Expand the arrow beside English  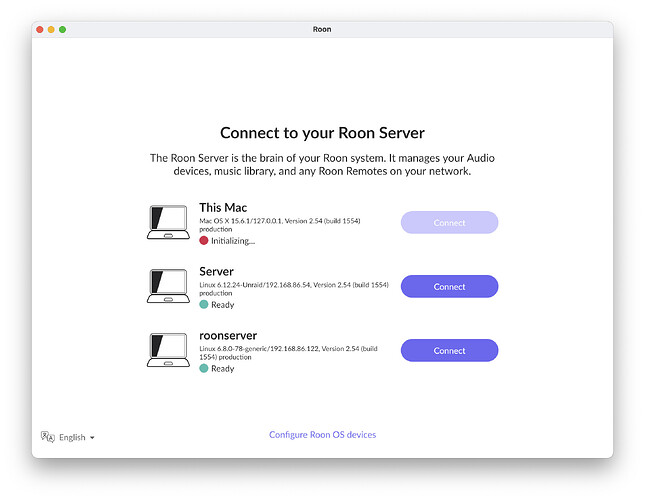(x=93, y=438)
